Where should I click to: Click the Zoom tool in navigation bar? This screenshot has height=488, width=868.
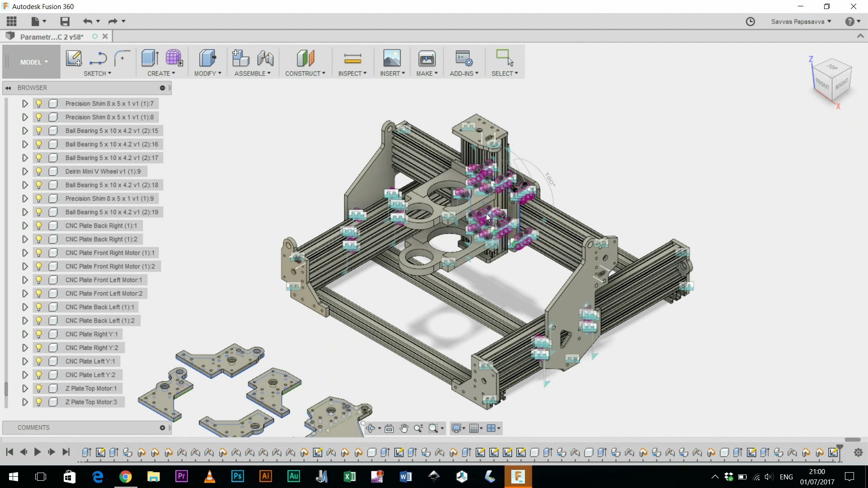tap(419, 428)
